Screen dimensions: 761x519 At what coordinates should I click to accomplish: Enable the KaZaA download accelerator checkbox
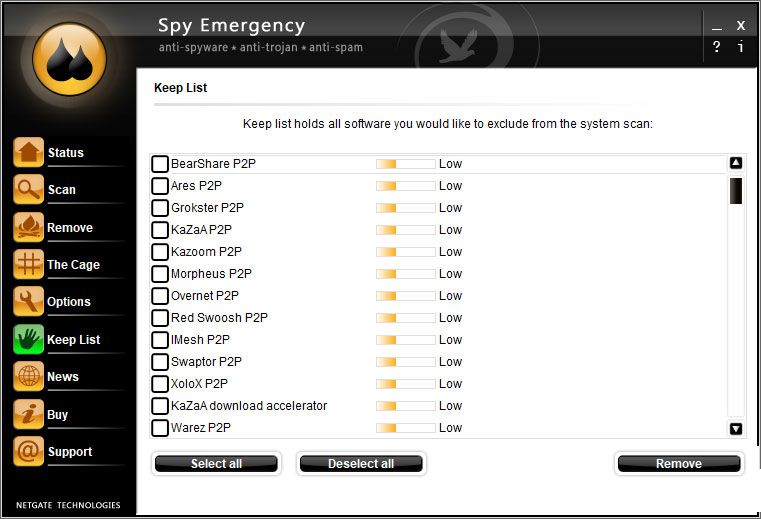pos(160,406)
